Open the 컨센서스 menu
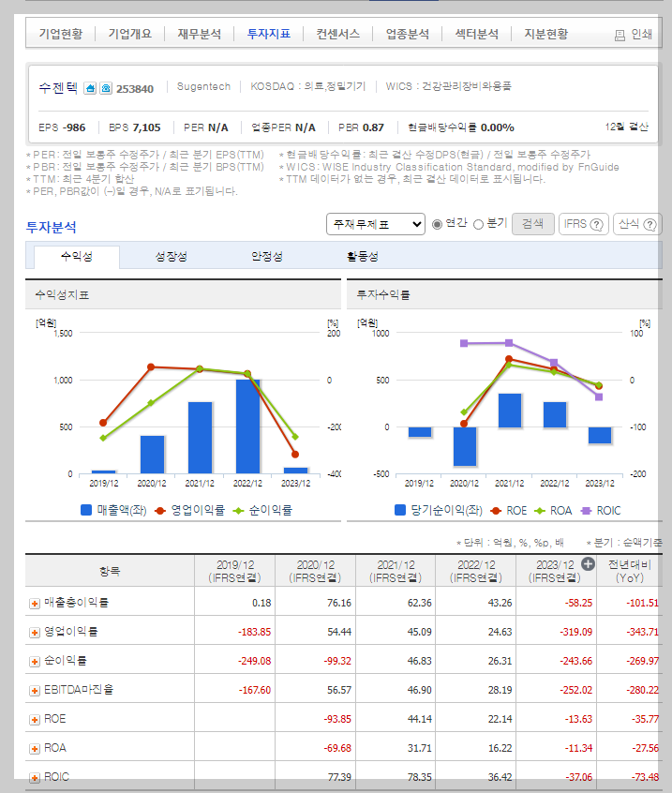This screenshot has height=793, width=672. point(337,34)
